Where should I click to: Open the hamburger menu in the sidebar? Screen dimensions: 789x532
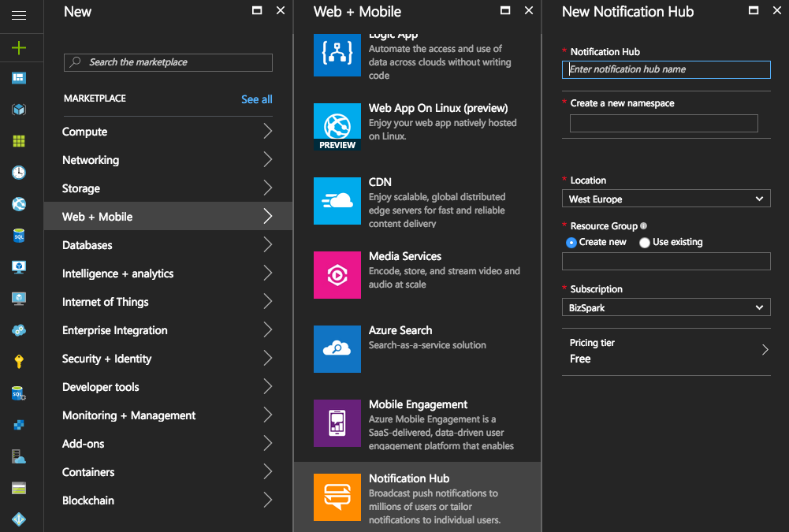click(19, 16)
